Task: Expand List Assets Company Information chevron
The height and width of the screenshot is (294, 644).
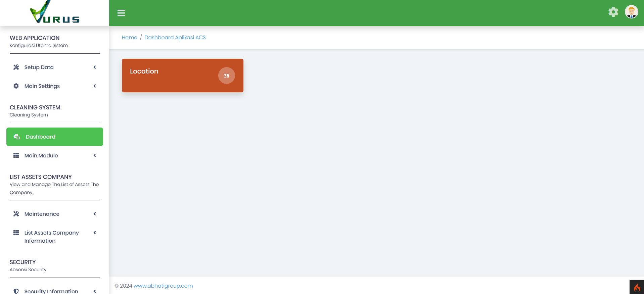Action: [95, 233]
